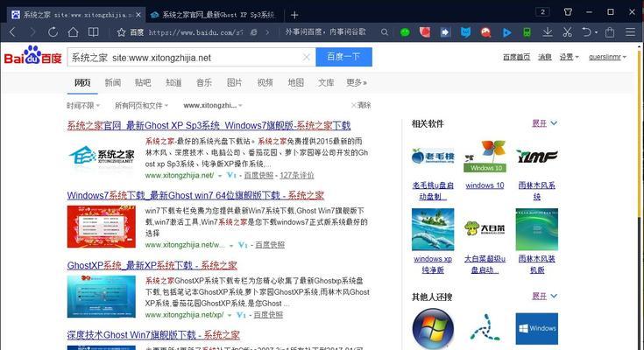
Task: Click the scissors screenshot tool icon
Action: (567, 32)
